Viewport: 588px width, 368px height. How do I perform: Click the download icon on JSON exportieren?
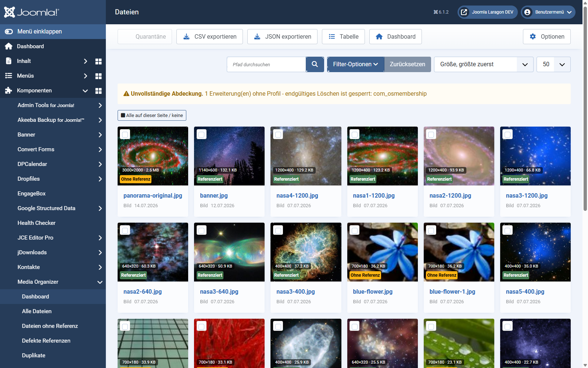coord(257,37)
